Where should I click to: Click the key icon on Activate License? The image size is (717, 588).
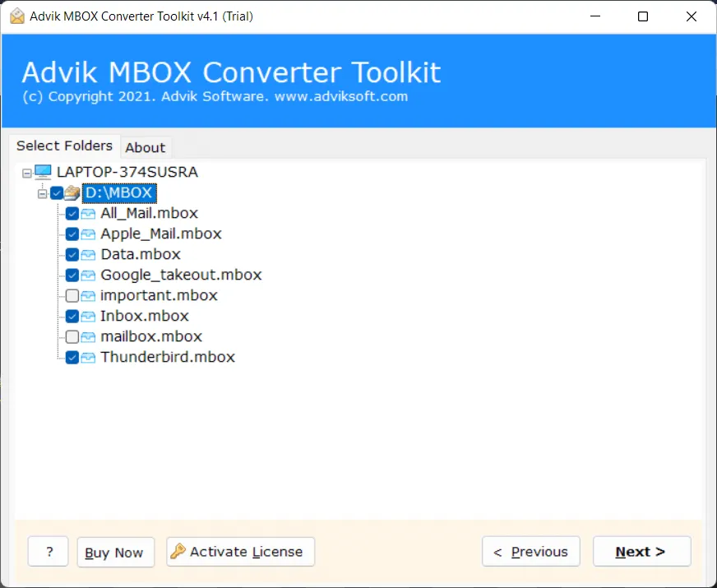click(x=179, y=551)
